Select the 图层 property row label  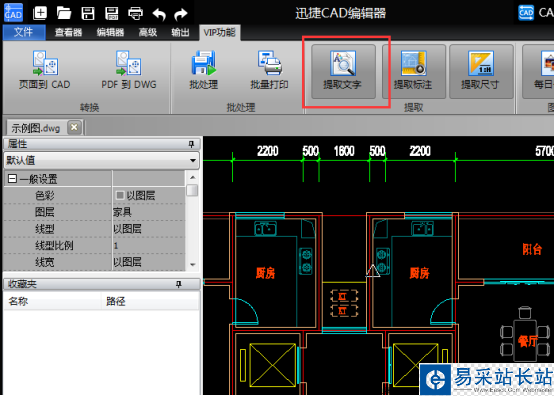[x=45, y=212]
